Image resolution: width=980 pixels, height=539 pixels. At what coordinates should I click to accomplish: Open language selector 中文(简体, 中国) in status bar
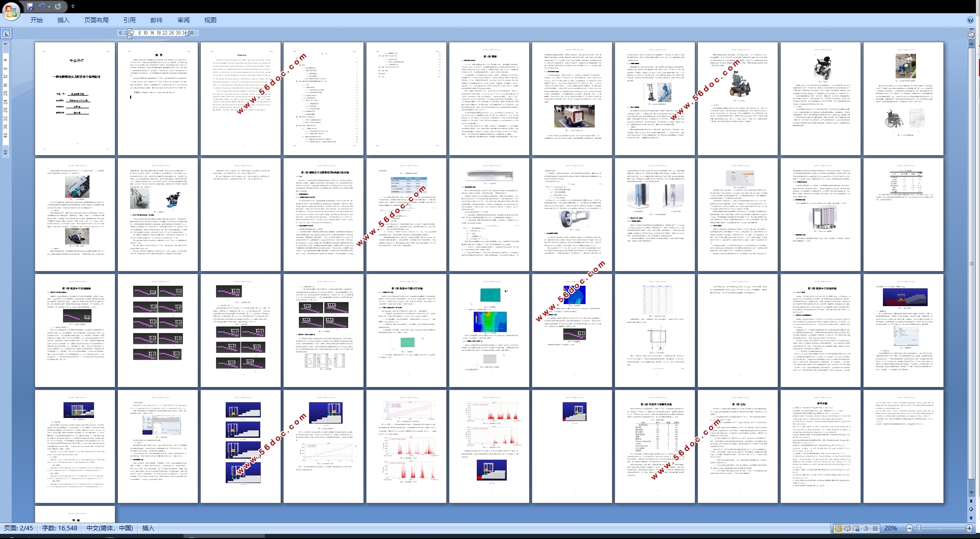pyautogui.click(x=110, y=528)
